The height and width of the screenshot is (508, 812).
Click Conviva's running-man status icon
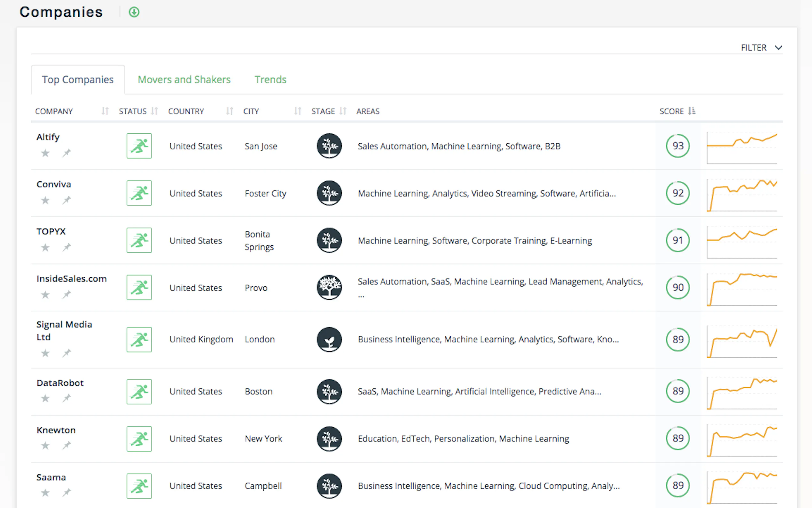coord(139,193)
